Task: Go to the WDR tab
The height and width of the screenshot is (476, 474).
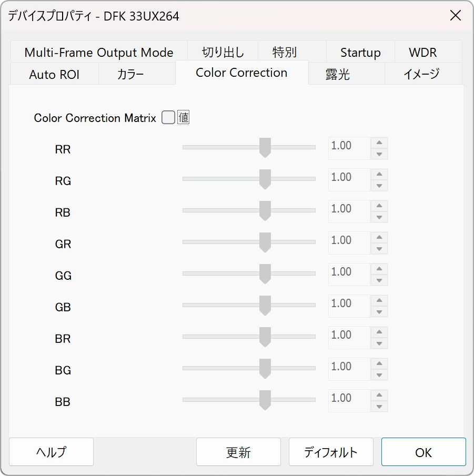Action: point(422,53)
